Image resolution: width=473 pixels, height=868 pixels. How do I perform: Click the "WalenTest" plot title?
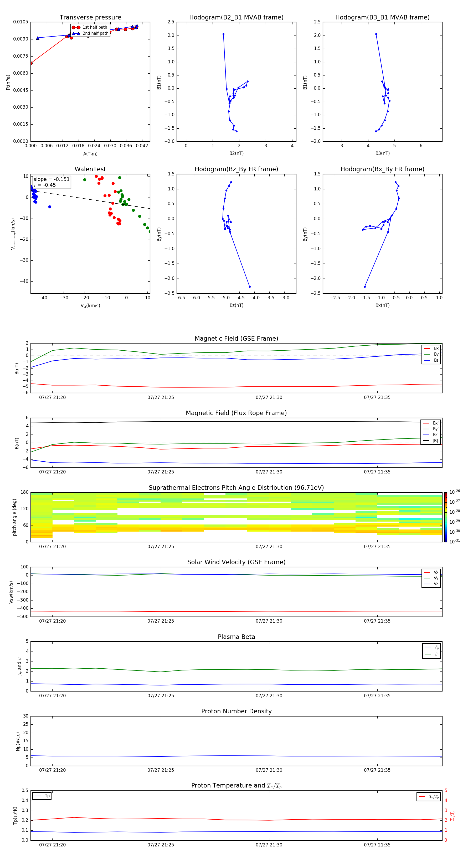[90, 169]
